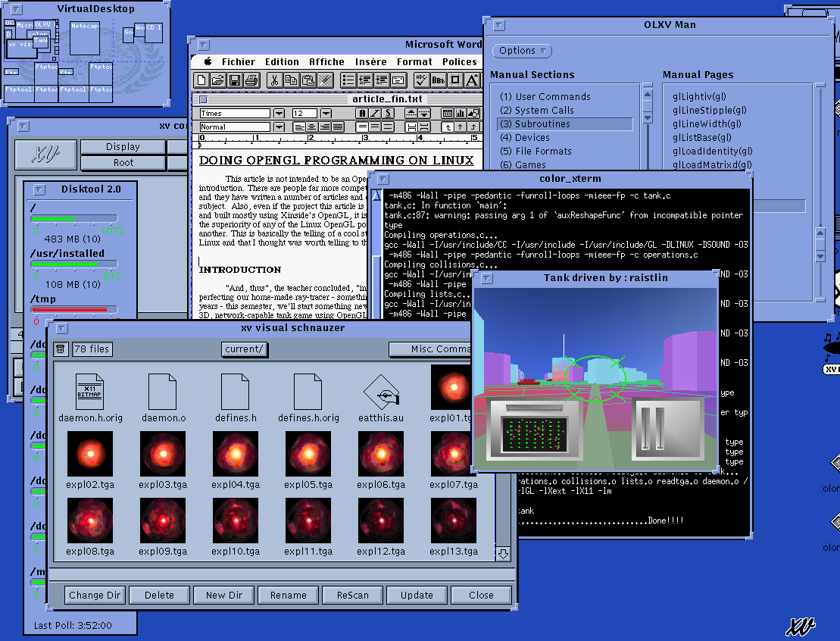Click the New Dir button
The image size is (840, 641).
click(x=224, y=595)
